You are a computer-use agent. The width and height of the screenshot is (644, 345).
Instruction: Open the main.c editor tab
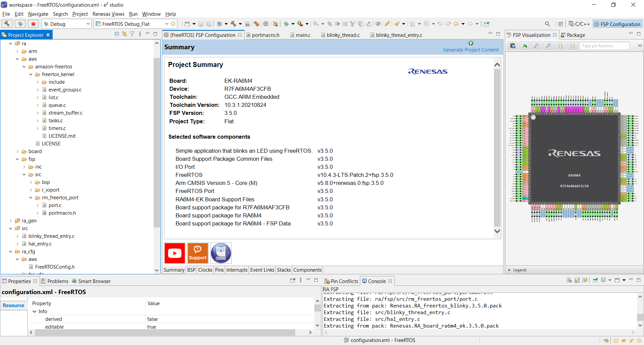pos(300,35)
